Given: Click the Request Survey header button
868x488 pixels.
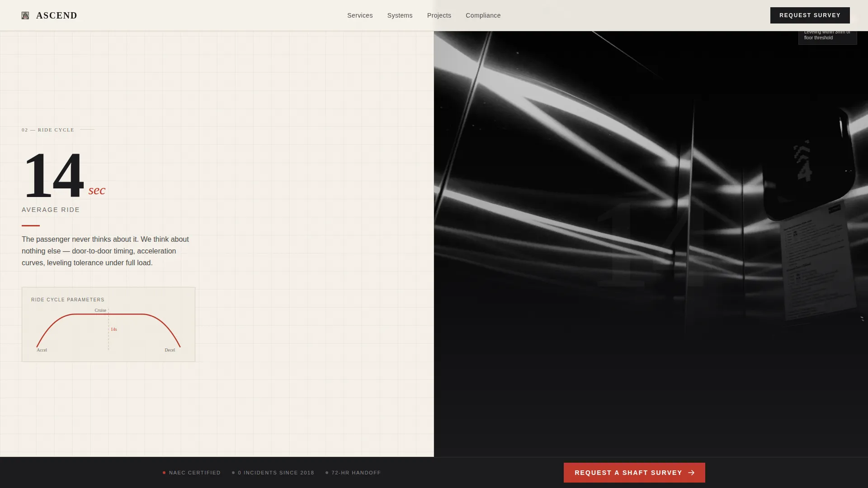Looking at the screenshot, I should [x=810, y=15].
